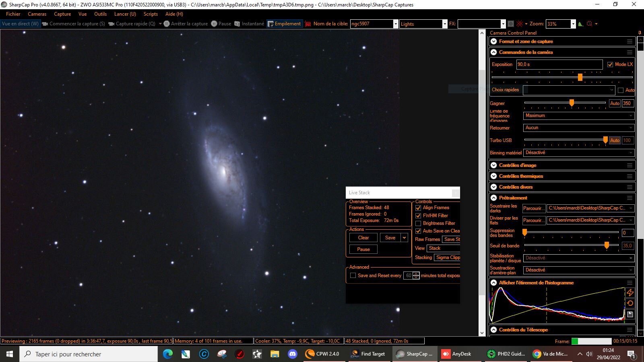Screen dimensions: 644x362
Task: Open the Scripts menu
Action: [x=151, y=14]
